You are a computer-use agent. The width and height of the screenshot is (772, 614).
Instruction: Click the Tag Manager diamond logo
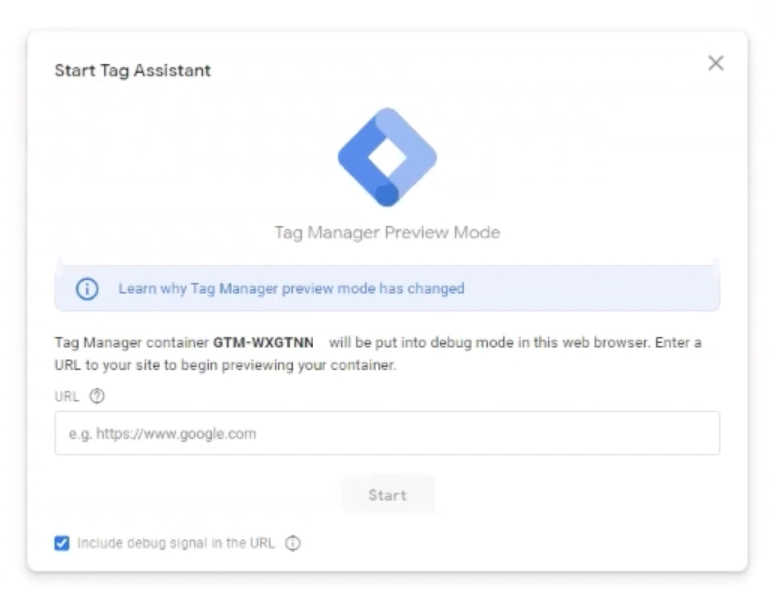point(387,157)
